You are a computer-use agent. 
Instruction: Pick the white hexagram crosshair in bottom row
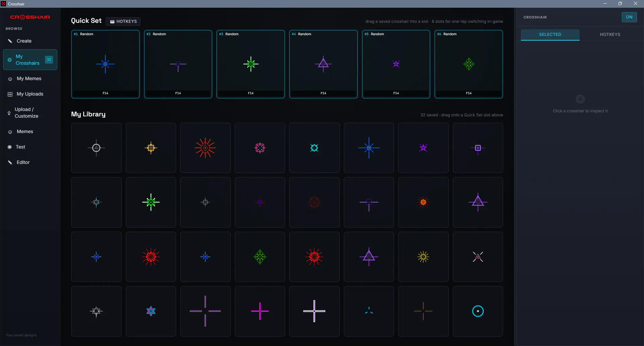point(96,311)
